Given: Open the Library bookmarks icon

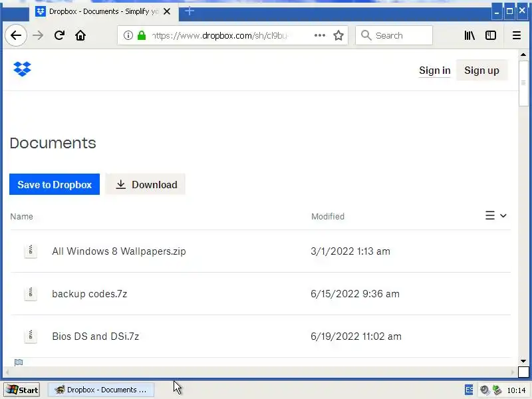Looking at the screenshot, I should [469, 35].
